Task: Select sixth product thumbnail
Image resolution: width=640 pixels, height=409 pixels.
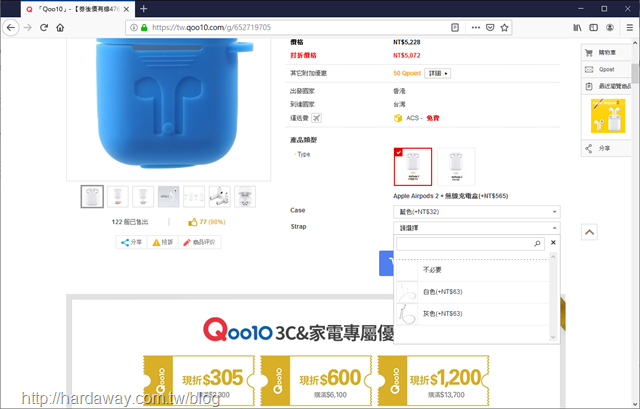Action: pos(220,196)
